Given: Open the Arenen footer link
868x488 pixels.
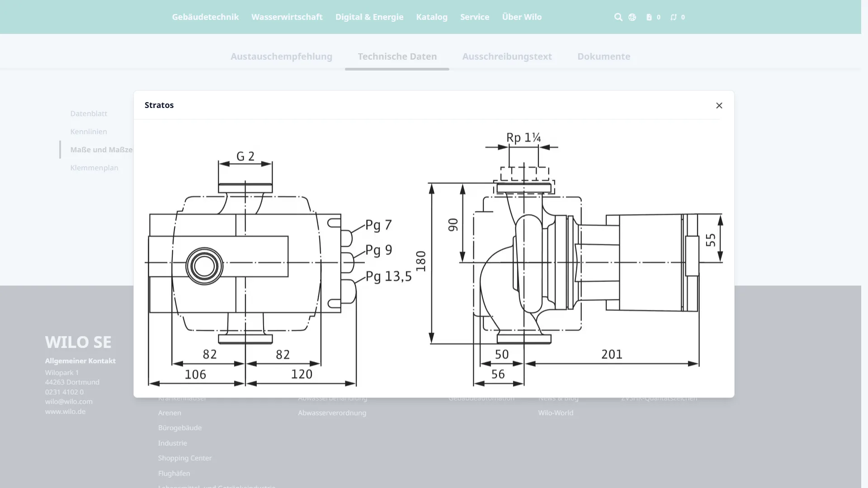Looking at the screenshot, I should (170, 413).
